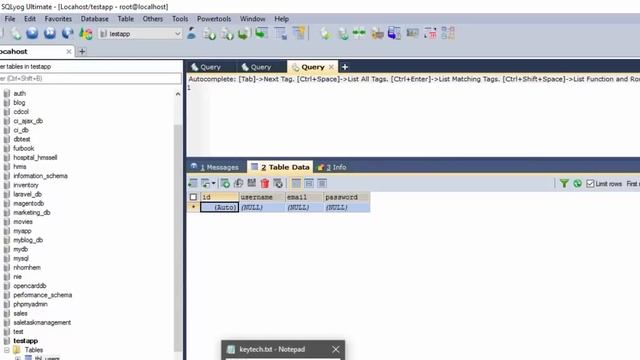The image size is (640, 360).
Task: Close the keytech.txt Notepad preview
Action: [336, 349]
